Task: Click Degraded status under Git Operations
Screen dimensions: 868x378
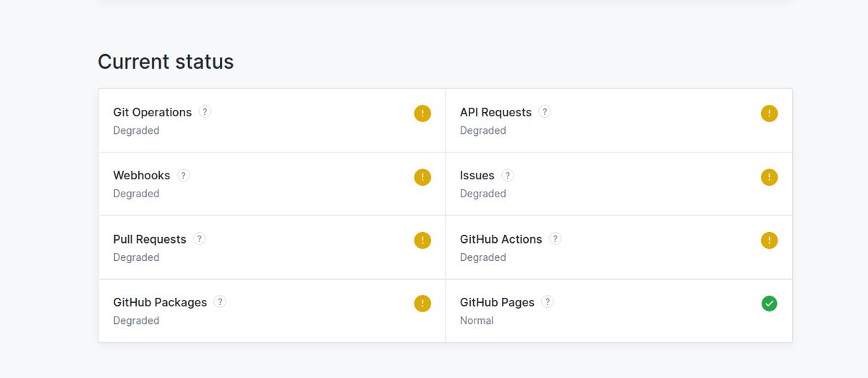Action: tap(136, 131)
